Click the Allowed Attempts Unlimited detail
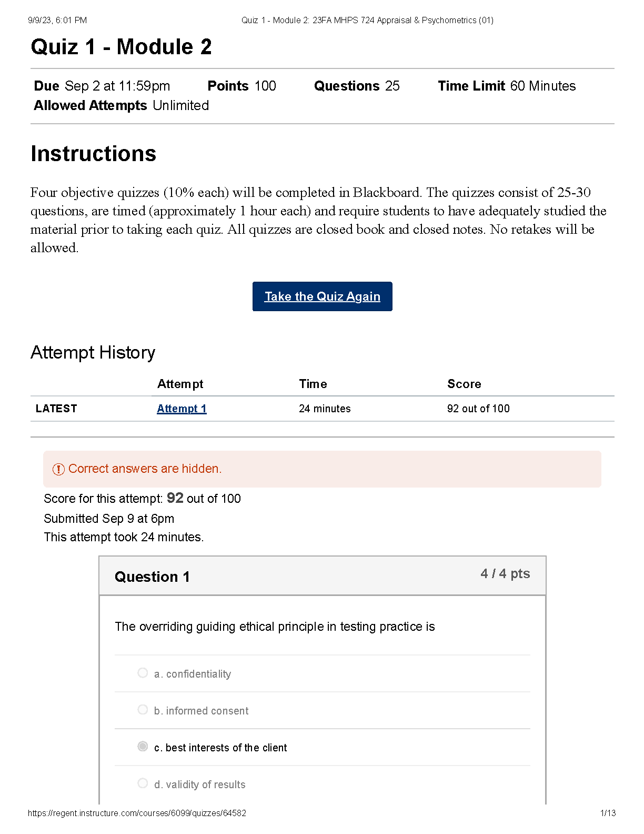 pyautogui.click(x=122, y=105)
